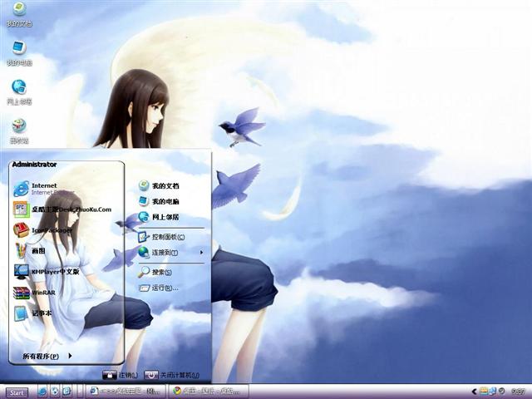532x399 pixels.
Task: Open the 我的电脑 desktop icon
Action: point(19,53)
